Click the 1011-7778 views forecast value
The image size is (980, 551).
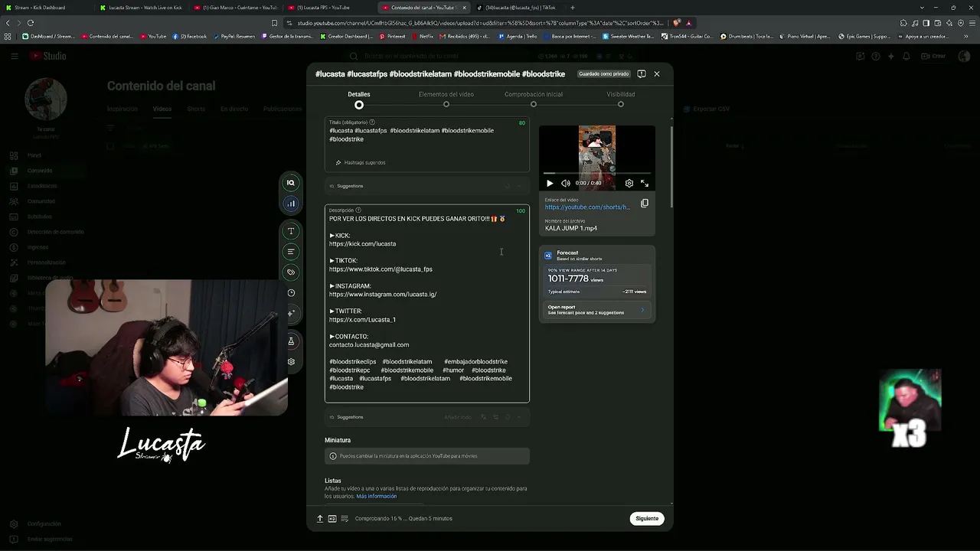(568, 279)
